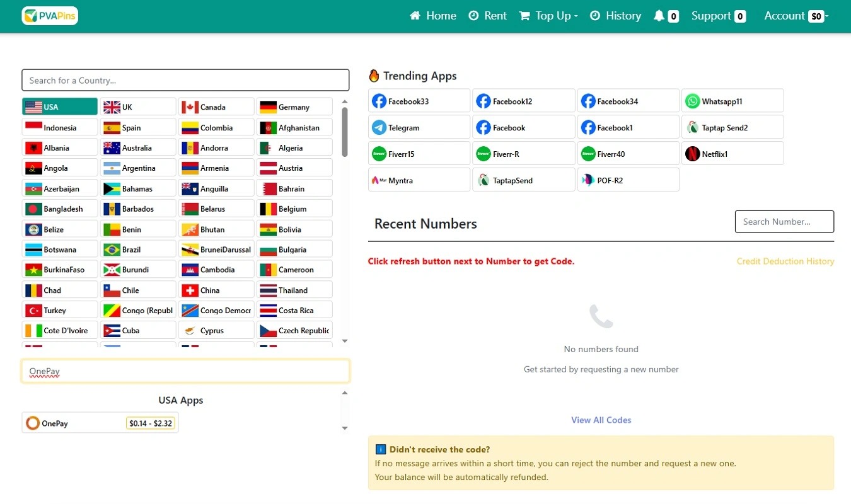Select USA country flag button

(60, 106)
